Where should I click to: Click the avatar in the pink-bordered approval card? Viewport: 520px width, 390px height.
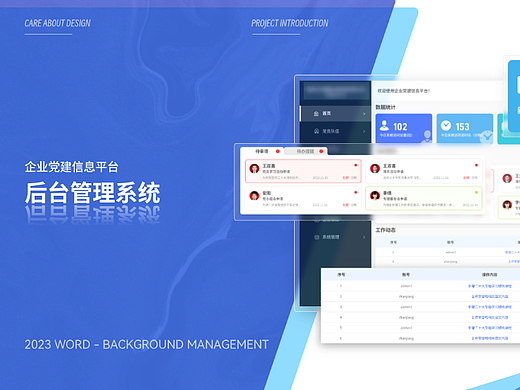click(254, 169)
